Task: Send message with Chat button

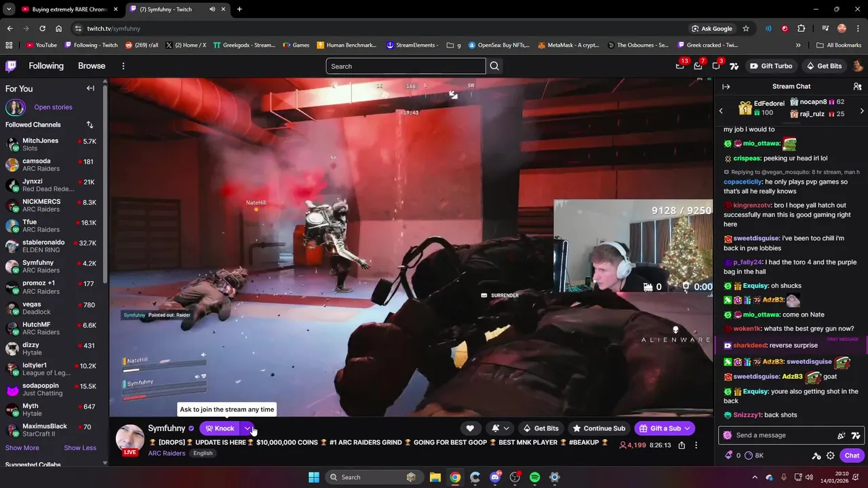Action: [852, 455]
